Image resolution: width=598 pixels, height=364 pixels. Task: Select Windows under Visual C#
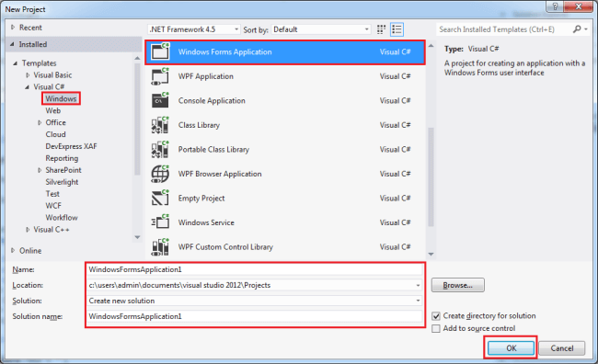click(x=61, y=98)
